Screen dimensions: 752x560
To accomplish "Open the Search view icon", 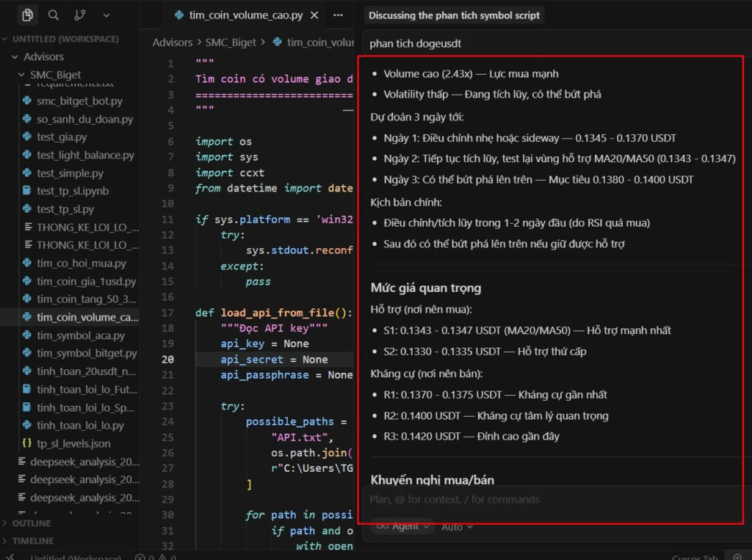I will [54, 15].
